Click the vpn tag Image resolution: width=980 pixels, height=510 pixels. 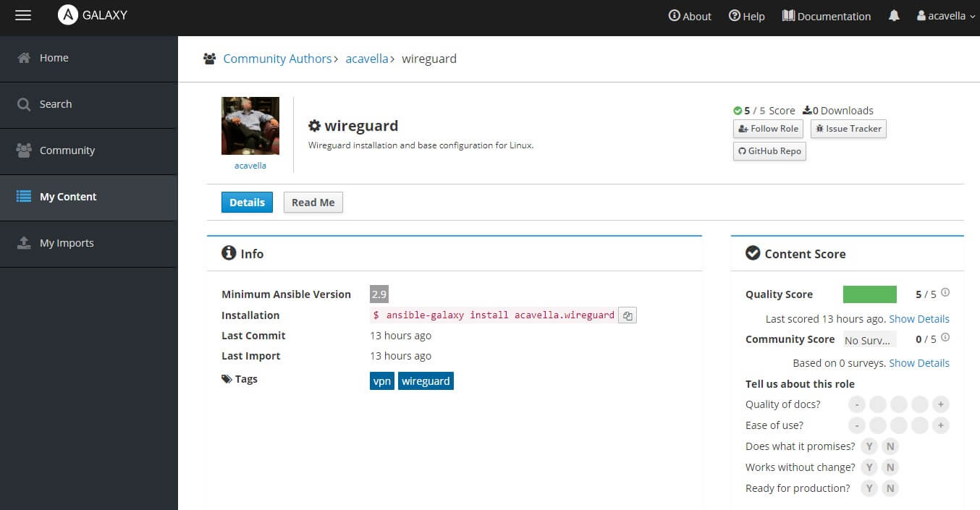coord(382,381)
